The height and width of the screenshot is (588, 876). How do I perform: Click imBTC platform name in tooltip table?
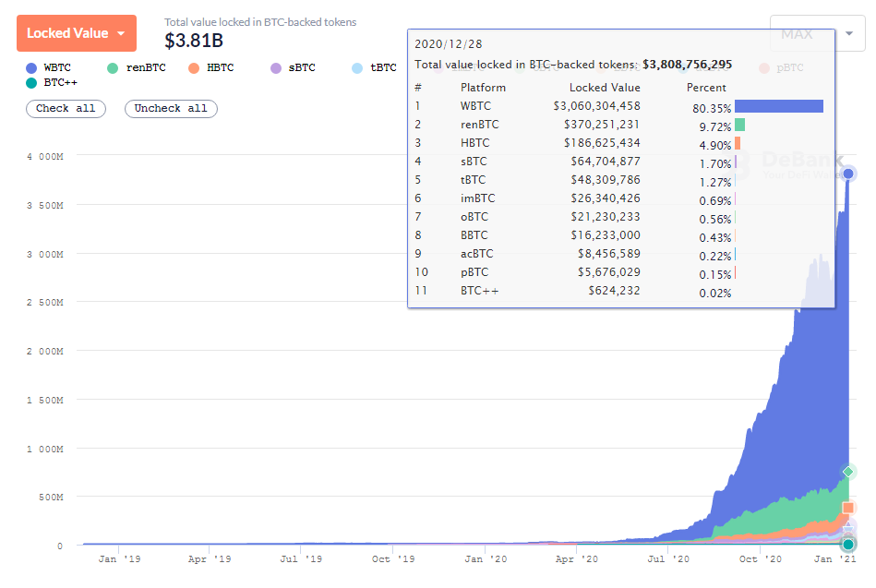477,198
